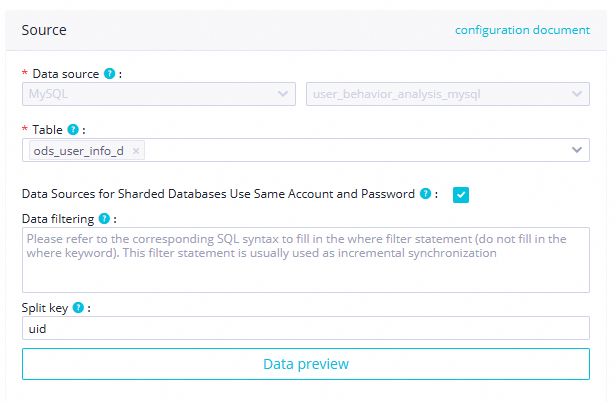Click the Split key input containing uid
The height and width of the screenshot is (402, 616).
pos(306,328)
